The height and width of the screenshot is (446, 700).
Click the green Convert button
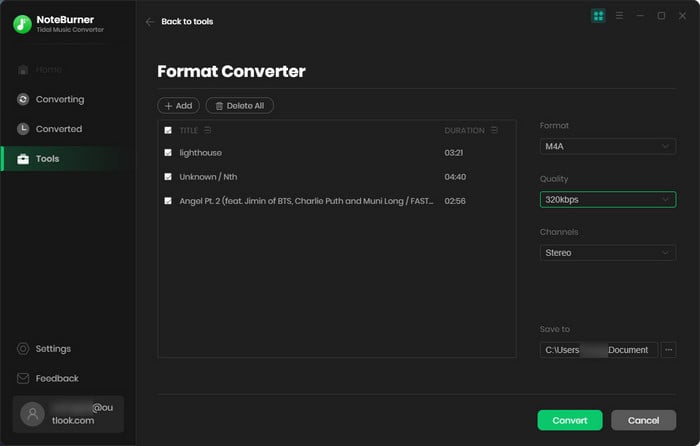pos(570,421)
